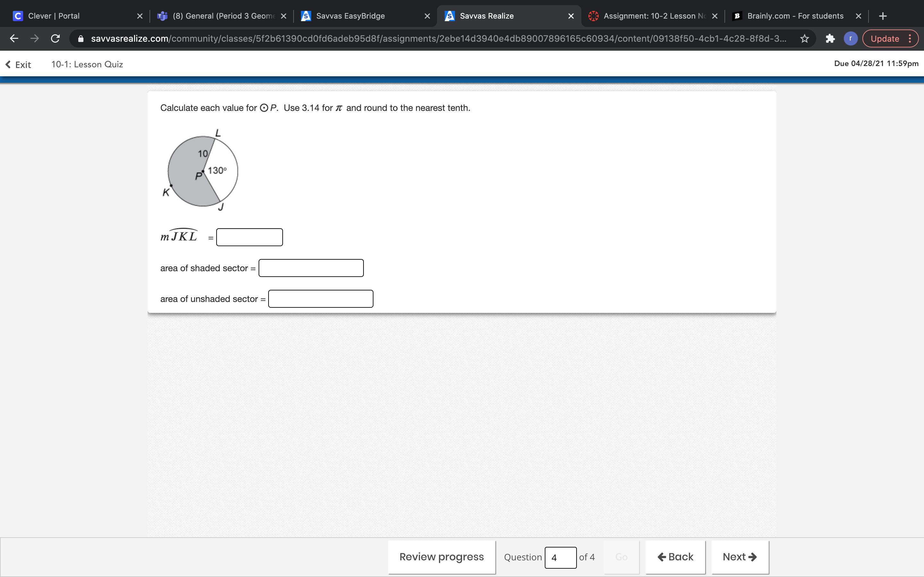
Task: Switch to Clever Portal tab
Action: pyautogui.click(x=73, y=16)
